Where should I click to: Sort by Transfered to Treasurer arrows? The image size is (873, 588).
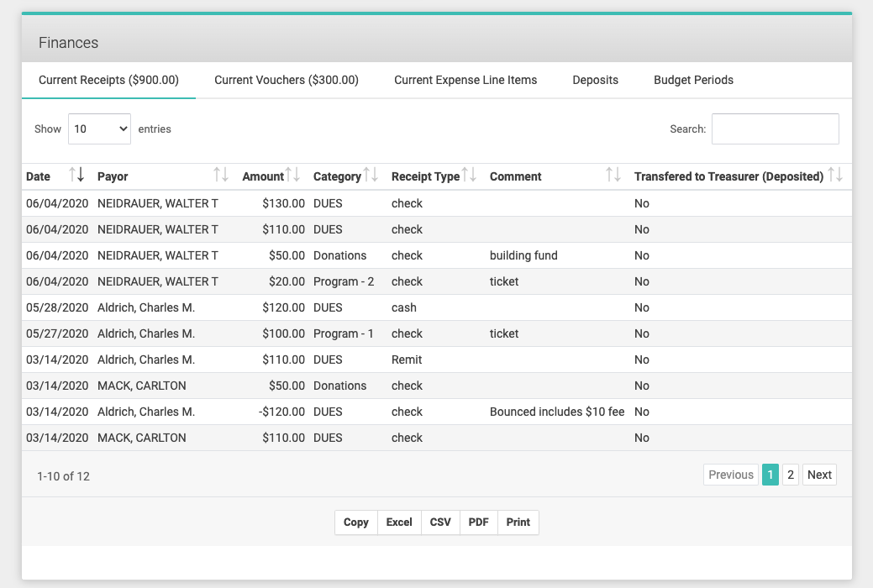(x=835, y=175)
